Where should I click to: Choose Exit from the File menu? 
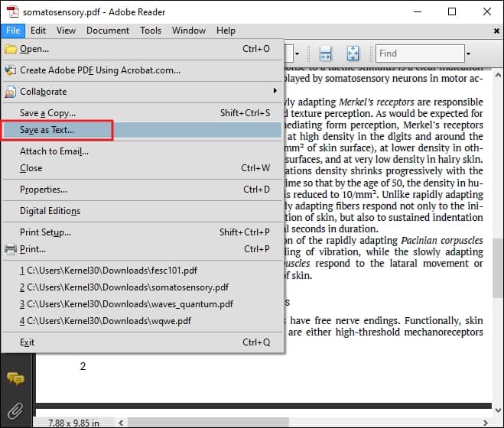point(142,342)
